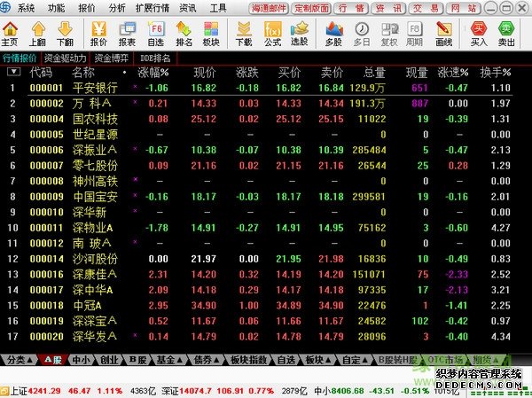Switch to the 板块指数 bottom tab
The height and width of the screenshot is (398, 532).
(248, 360)
